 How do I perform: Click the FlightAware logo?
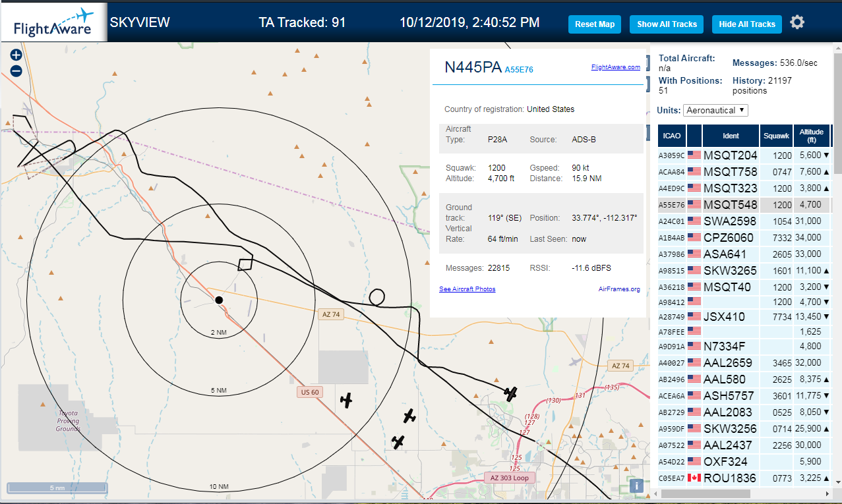[54, 23]
